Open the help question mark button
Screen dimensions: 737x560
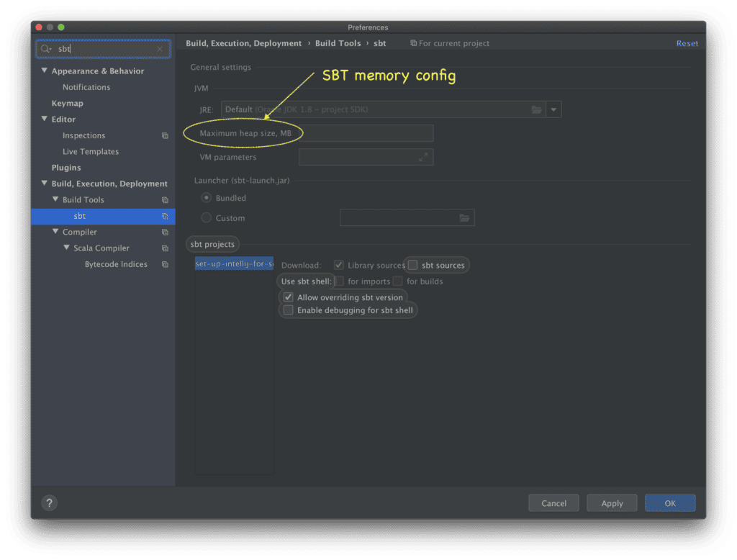coord(50,502)
